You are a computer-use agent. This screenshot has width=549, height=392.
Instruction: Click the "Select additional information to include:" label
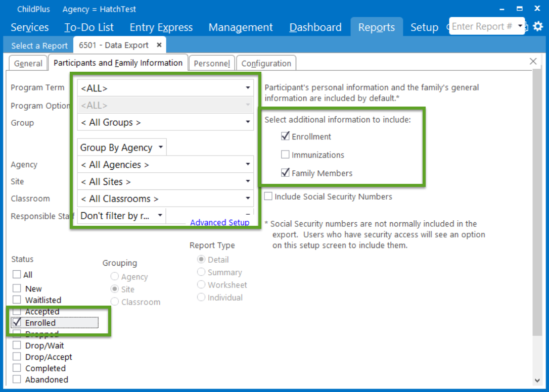pos(338,120)
